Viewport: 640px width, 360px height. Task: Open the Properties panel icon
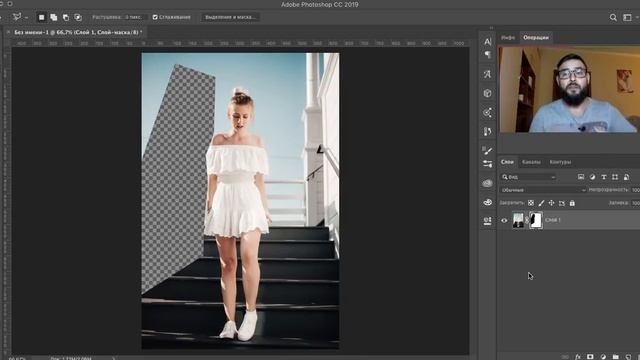point(487,221)
